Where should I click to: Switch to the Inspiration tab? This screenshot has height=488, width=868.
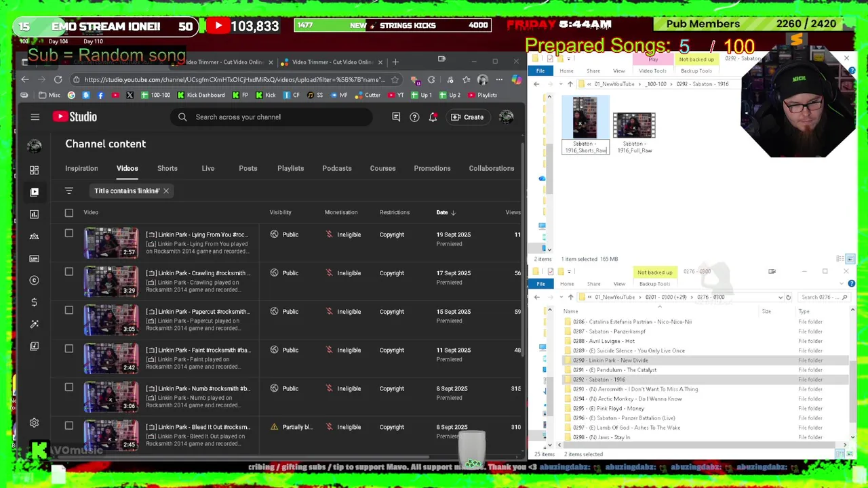coord(81,168)
